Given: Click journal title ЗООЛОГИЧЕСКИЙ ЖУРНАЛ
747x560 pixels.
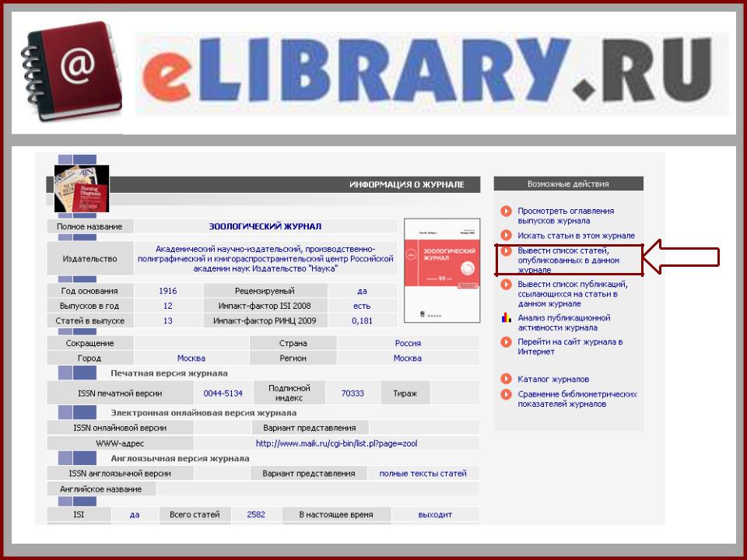Looking at the screenshot, I should (265, 226).
